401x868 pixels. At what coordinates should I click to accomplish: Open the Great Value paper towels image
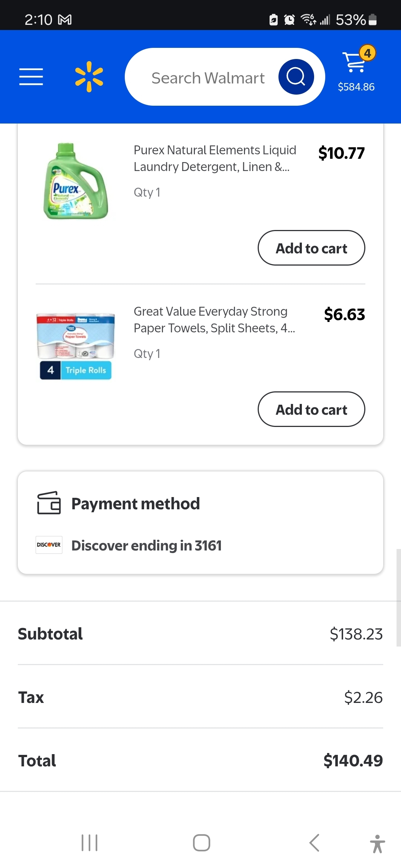pyautogui.click(x=76, y=346)
